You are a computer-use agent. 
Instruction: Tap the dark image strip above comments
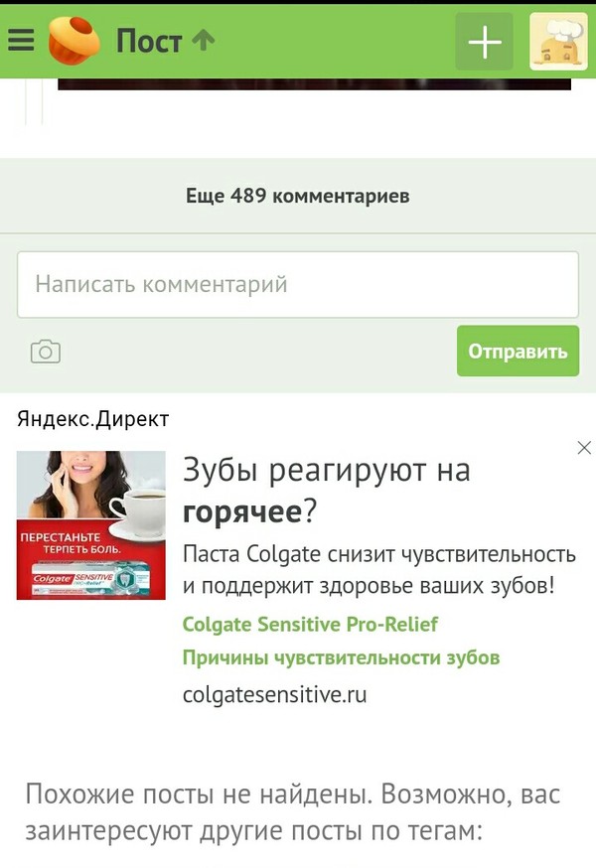[x=314, y=84]
